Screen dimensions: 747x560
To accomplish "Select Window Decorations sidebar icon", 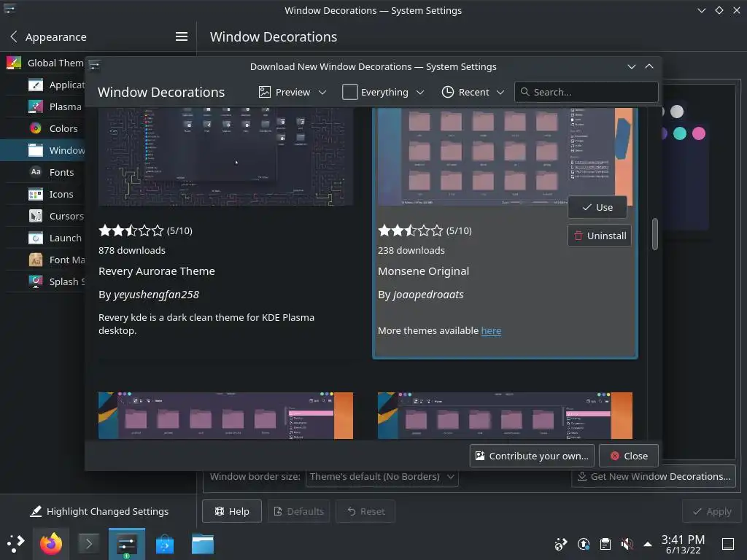I will pos(36,150).
